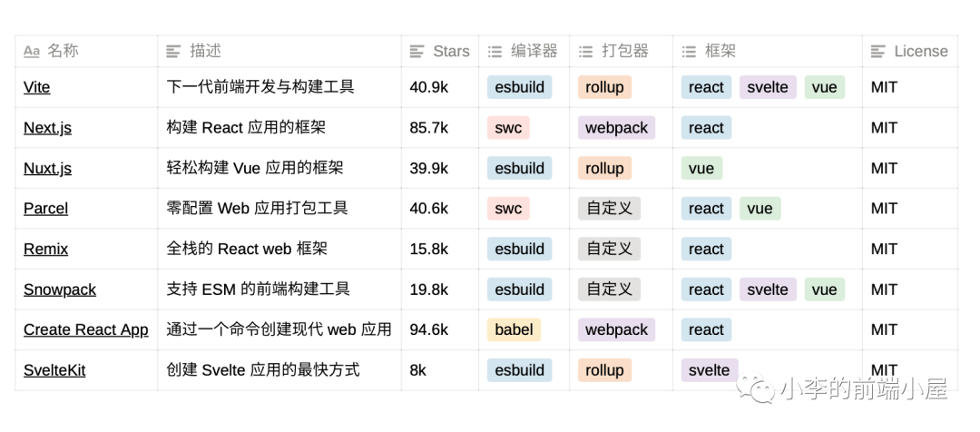Click the swc tag in the Parcel row
This screenshot has width=980, height=432.
(508, 209)
